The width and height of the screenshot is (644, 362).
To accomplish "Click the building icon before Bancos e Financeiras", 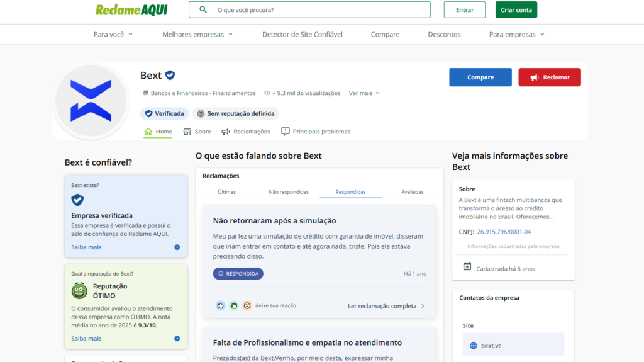I will click(145, 93).
